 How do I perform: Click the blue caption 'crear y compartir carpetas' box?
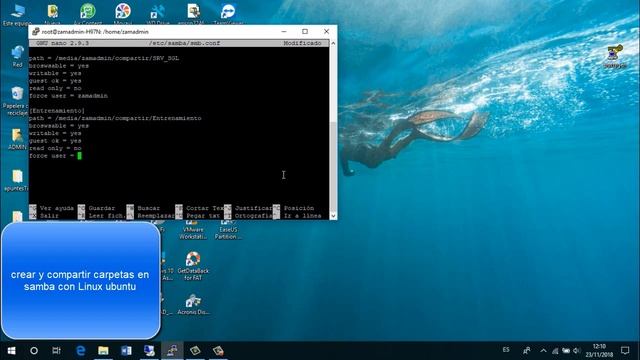pyautogui.click(x=80, y=280)
